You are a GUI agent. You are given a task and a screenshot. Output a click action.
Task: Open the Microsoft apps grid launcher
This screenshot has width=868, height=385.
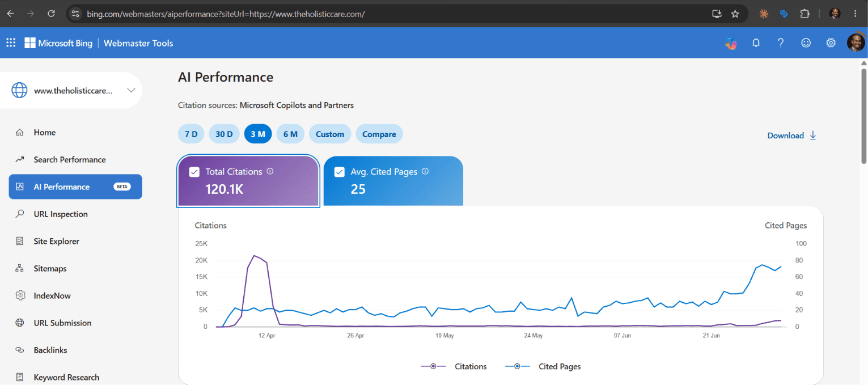point(11,43)
